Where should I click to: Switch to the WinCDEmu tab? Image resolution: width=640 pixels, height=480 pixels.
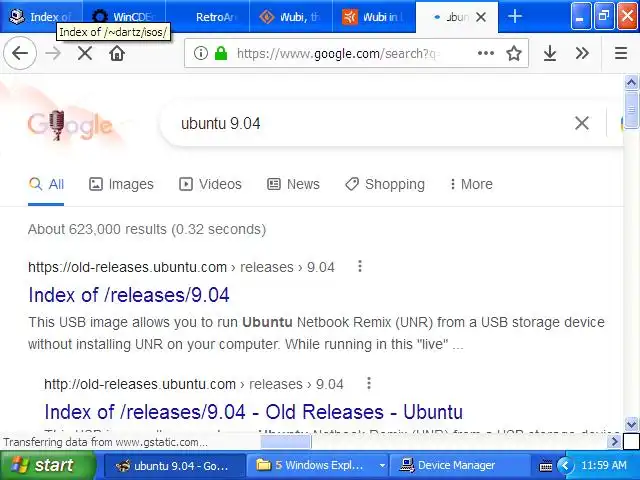(124, 17)
